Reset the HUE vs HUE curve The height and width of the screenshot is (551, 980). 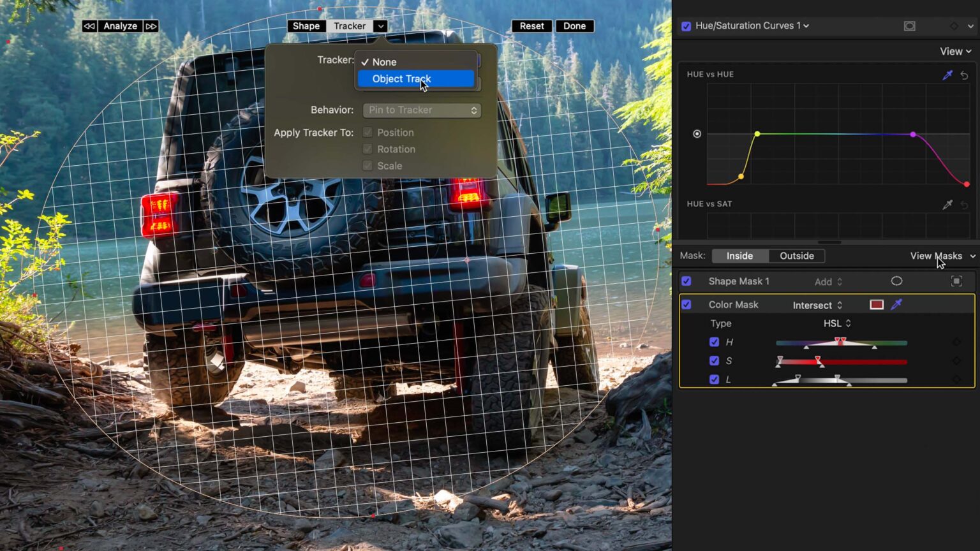[965, 75]
